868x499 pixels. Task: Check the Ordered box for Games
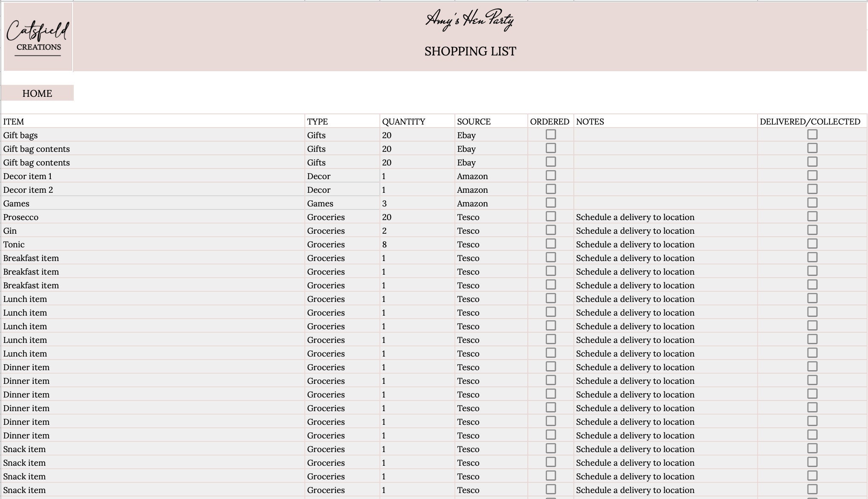click(x=551, y=203)
